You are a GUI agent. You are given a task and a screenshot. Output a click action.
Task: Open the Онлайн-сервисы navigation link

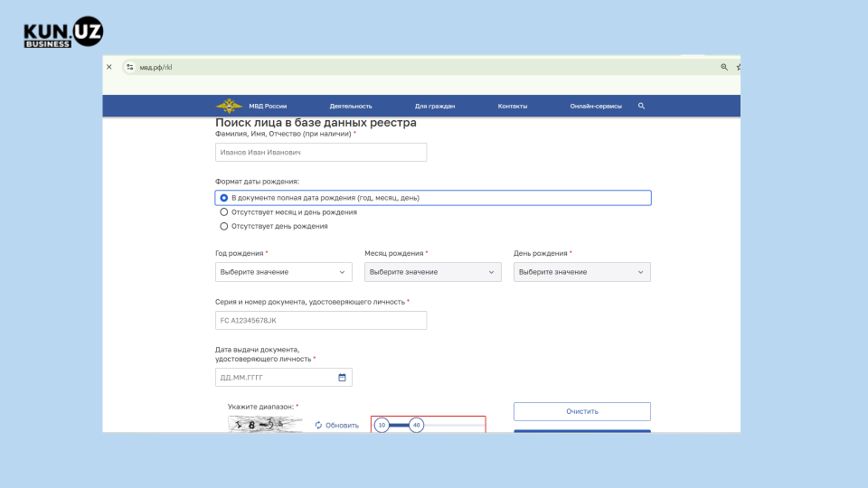coord(596,107)
